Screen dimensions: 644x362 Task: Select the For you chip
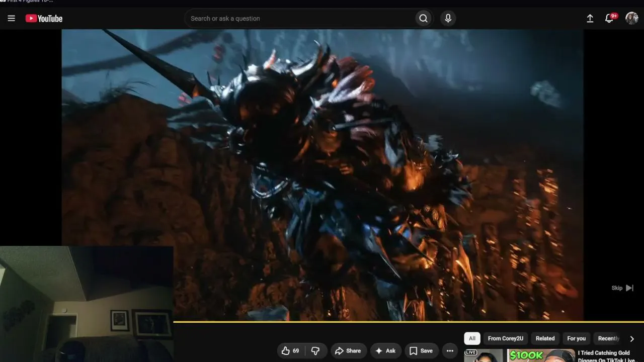577,338
